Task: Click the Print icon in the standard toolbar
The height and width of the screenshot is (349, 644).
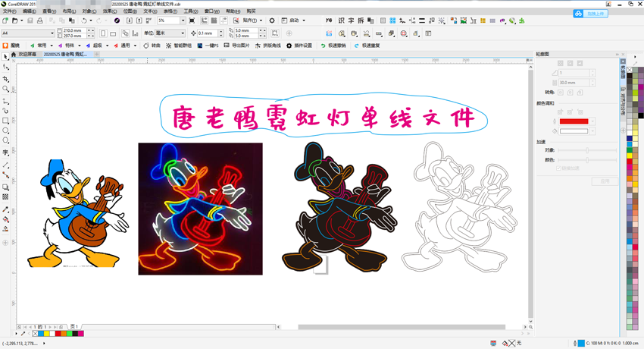Action: 40,20
